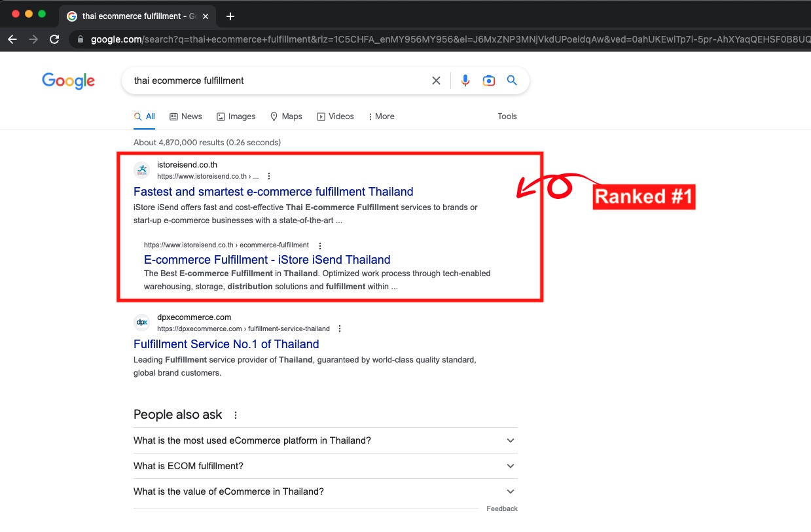Expand 'most used eCommerce platform in Thailand' question

[x=325, y=440]
